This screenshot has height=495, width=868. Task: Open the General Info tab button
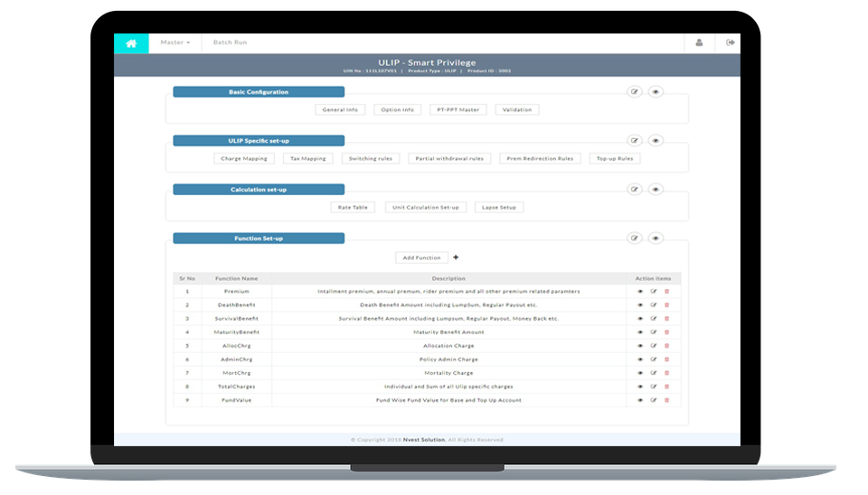pos(340,109)
